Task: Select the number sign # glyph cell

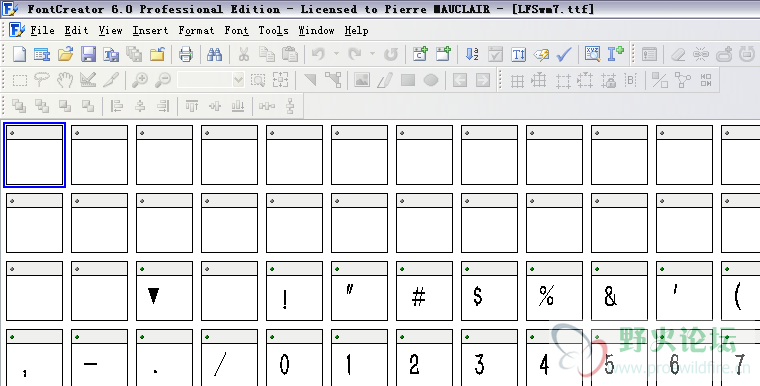Action: click(x=424, y=291)
